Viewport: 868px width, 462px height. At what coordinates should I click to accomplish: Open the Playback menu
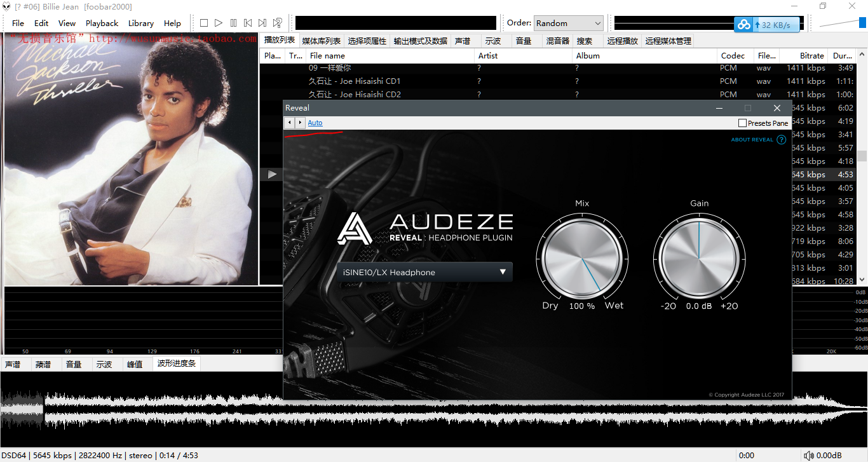[102, 23]
